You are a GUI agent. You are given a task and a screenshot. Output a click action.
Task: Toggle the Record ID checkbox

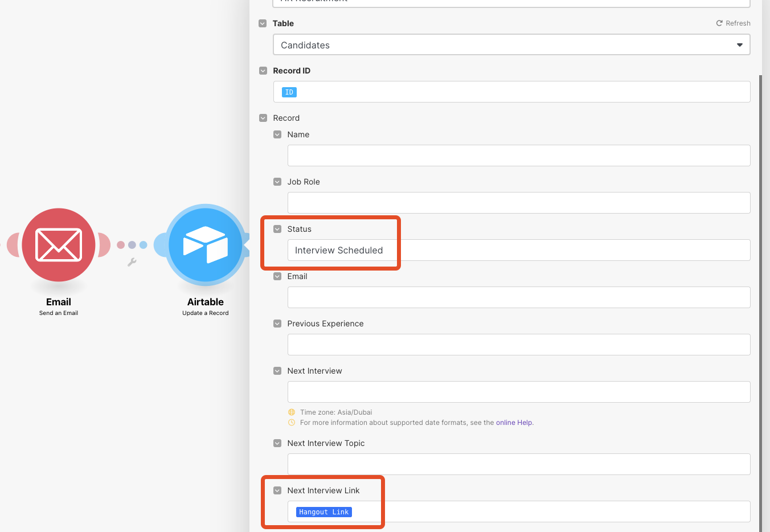click(263, 71)
